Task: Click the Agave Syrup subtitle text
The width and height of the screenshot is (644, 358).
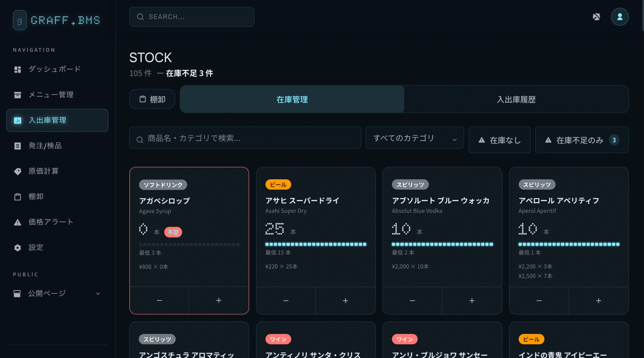Action: (x=155, y=211)
